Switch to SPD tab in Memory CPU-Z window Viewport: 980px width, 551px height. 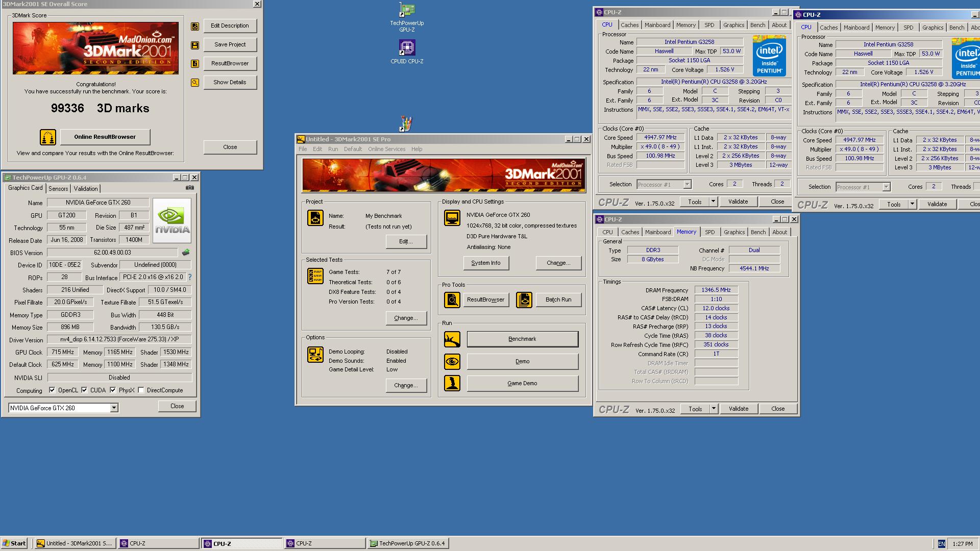pyautogui.click(x=710, y=232)
